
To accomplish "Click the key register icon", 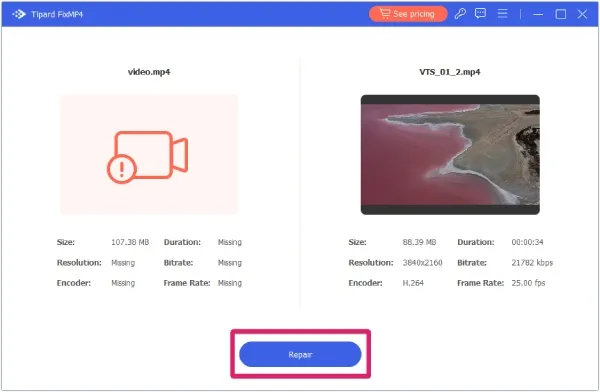I will (460, 14).
